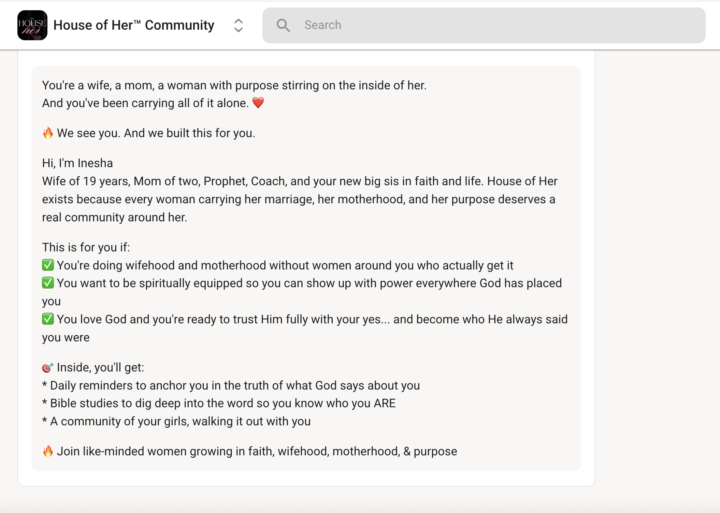
Task: Click the "Wife of 19 years" paragraph
Action: [x=300, y=199]
